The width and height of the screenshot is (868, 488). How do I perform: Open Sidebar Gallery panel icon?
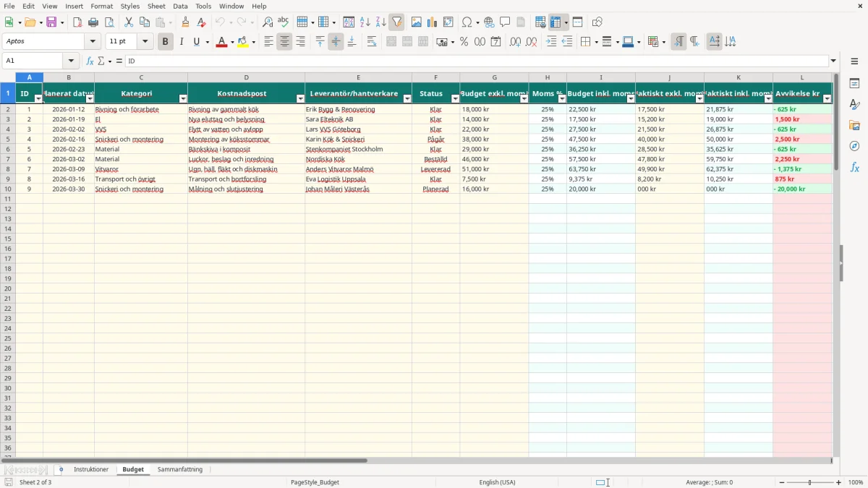point(854,126)
